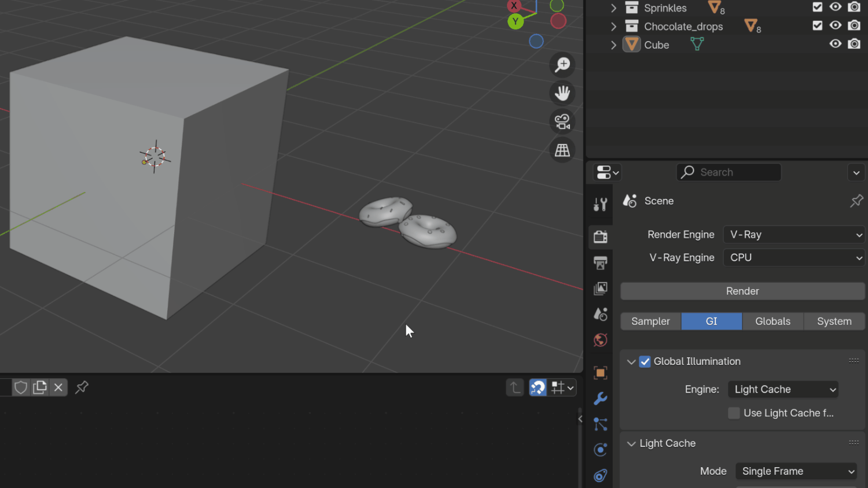Viewport: 868px width, 488px height.
Task: Open the GI Engine Light Cache dropdown
Action: pos(783,390)
